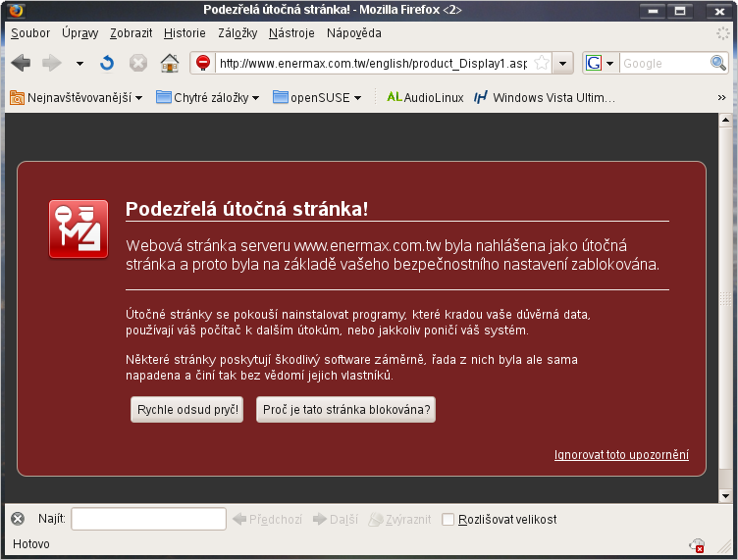Click the scrollbar up arrow
The height and width of the screenshot is (560, 738).
pyautogui.click(x=725, y=120)
